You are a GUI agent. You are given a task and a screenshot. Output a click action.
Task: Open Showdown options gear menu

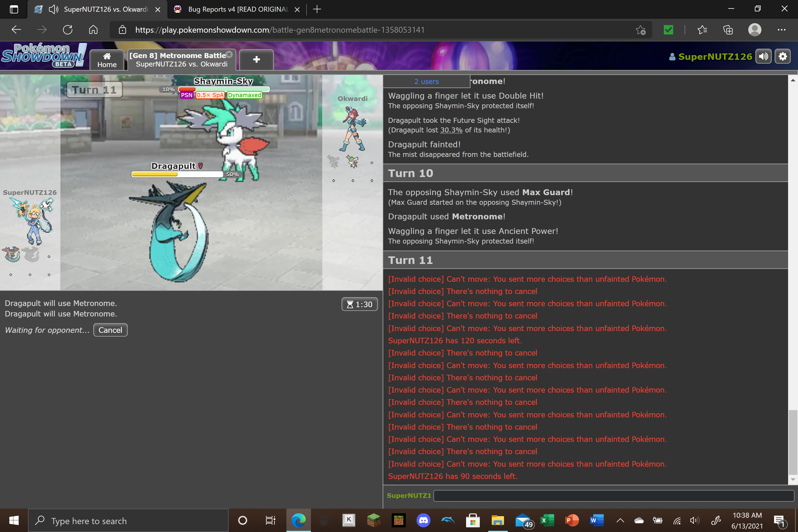[782, 56]
